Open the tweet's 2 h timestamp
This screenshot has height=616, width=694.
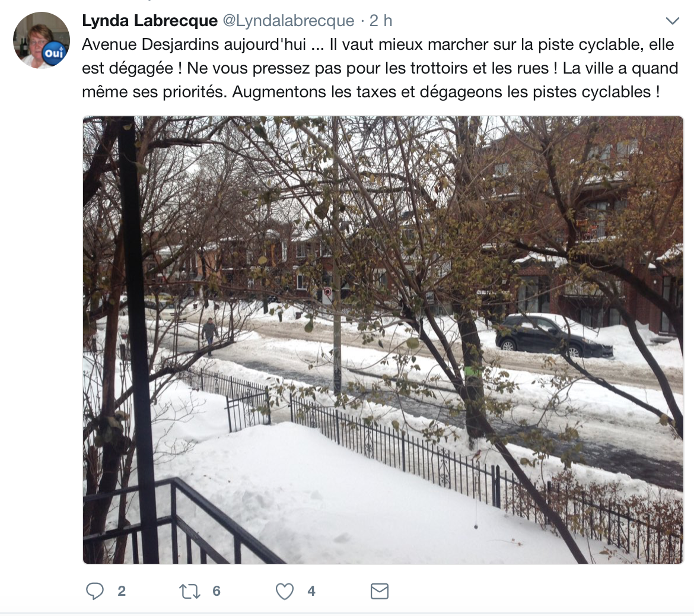(381, 20)
